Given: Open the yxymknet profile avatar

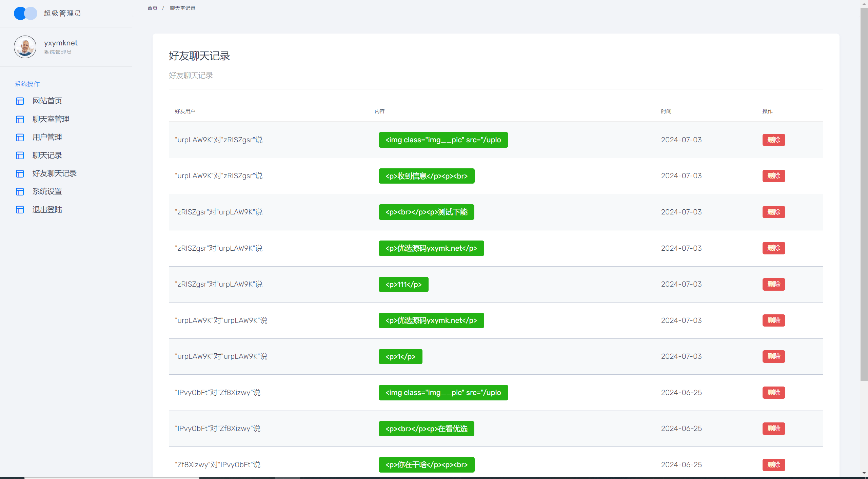Looking at the screenshot, I should [25, 47].
